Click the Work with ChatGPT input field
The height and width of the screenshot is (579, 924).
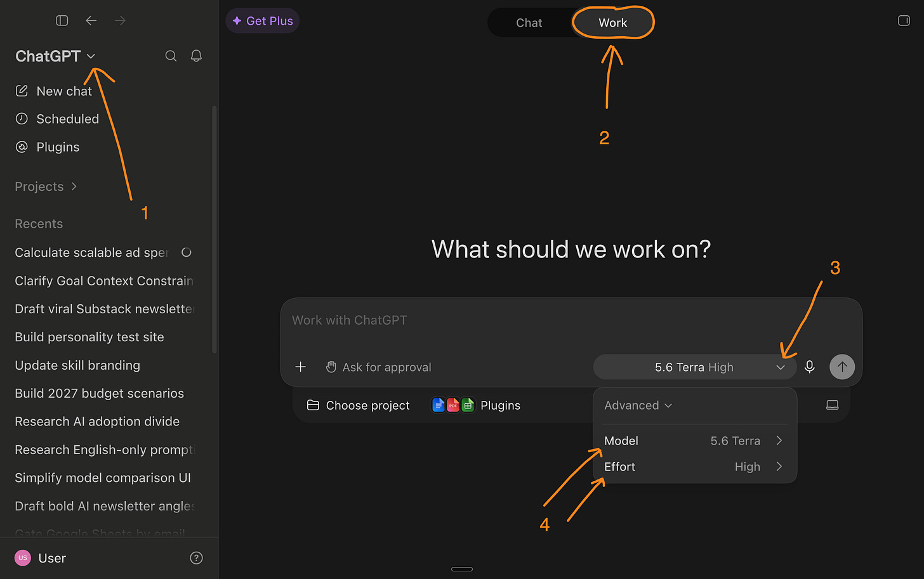(x=571, y=321)
